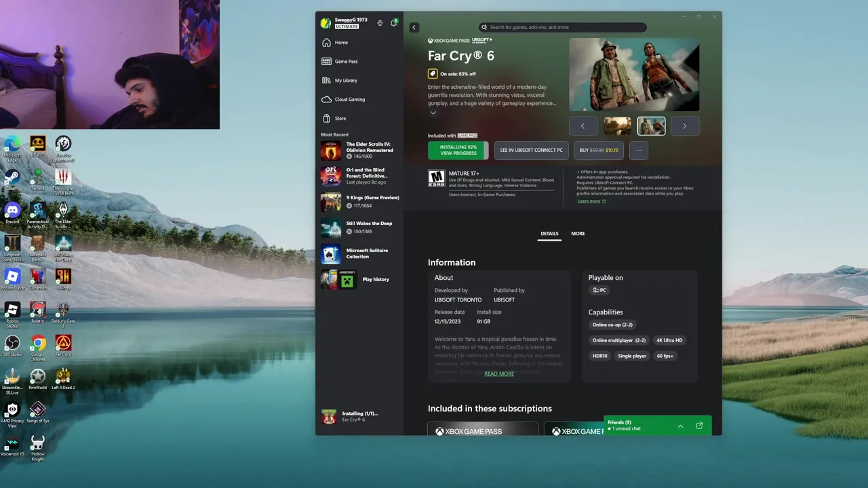Select Still Wakes the Deep in Most Recent

click(x=360, y=228)
